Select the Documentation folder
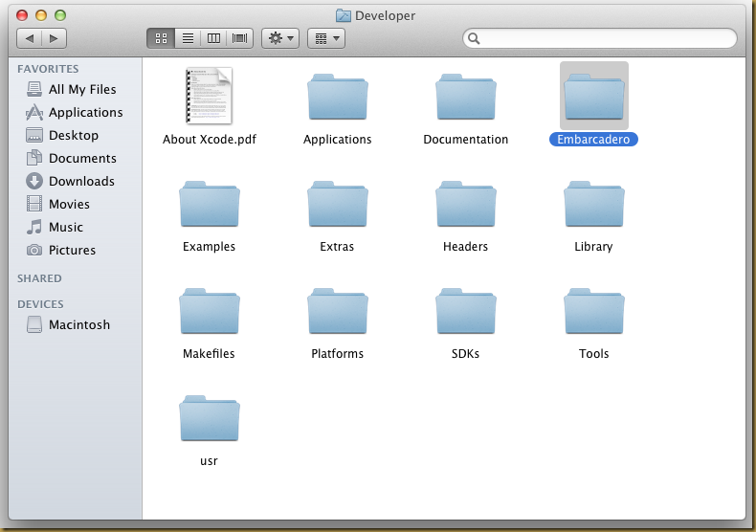756x532 pixels. click(x=465, y=98)
